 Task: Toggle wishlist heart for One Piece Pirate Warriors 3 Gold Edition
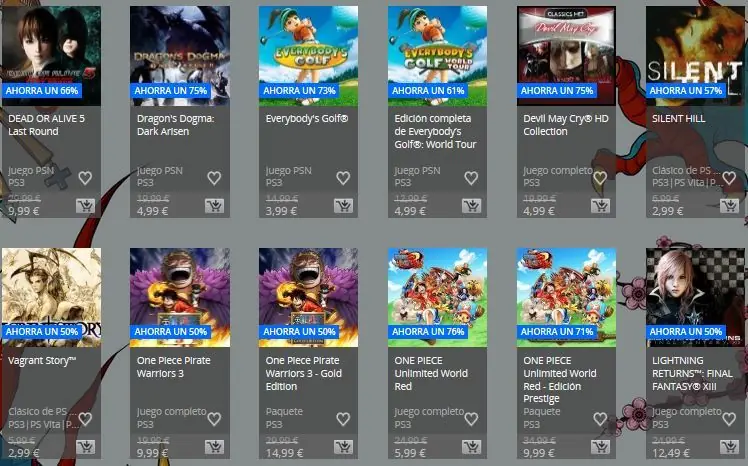[x=343, y=419]
